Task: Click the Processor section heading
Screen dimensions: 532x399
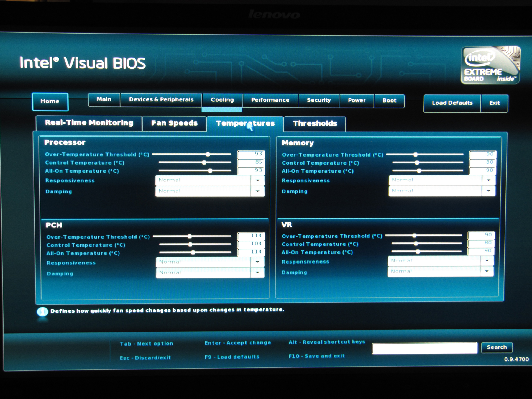Action: coord(65,142)
